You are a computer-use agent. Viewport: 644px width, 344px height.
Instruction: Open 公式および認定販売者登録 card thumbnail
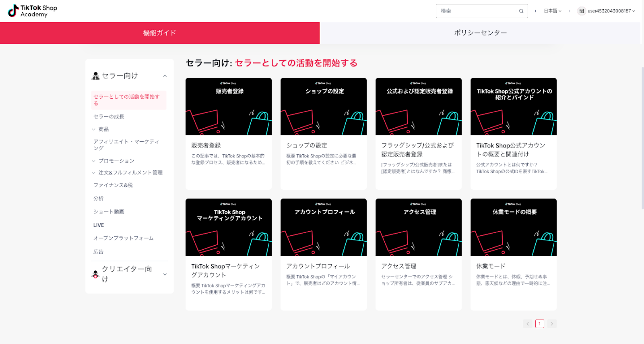[x=419, y=106]
